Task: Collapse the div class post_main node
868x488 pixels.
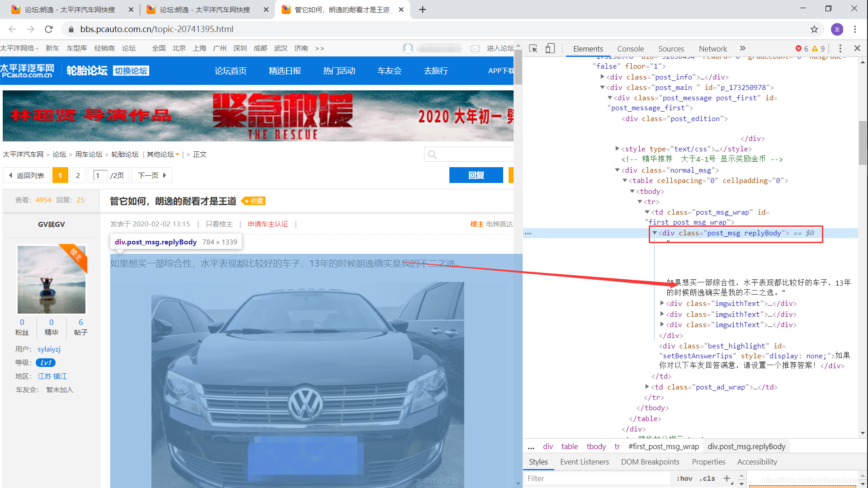Action: [x=603, y=87]
